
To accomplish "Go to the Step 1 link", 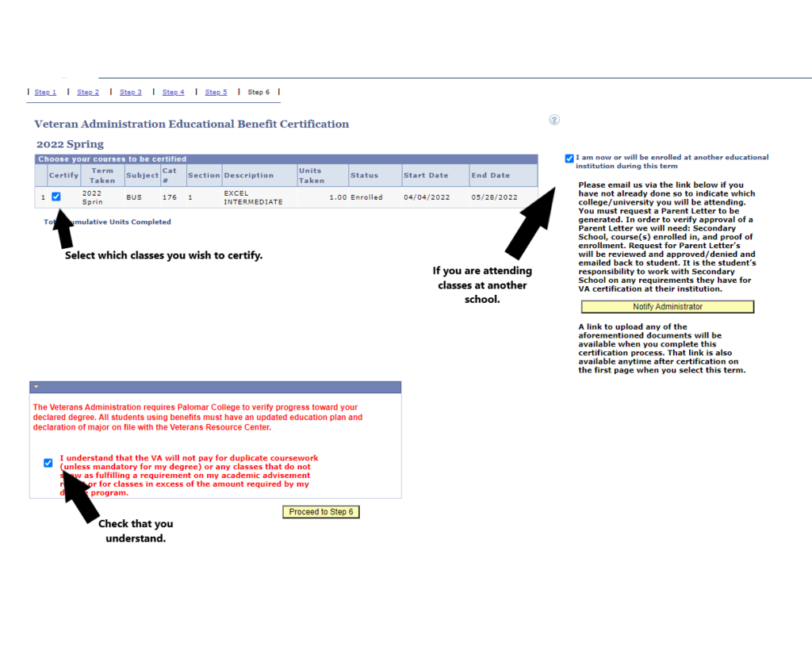I will pyautogui.click(x=45, y=92).
